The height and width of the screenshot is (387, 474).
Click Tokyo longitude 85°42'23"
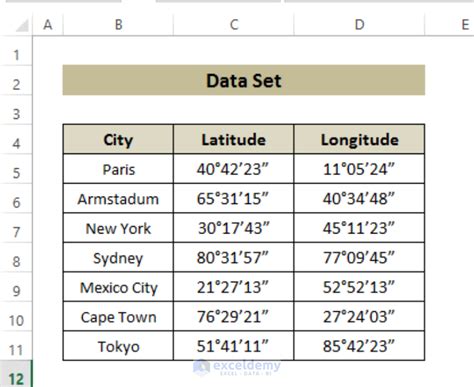[359, 346]
